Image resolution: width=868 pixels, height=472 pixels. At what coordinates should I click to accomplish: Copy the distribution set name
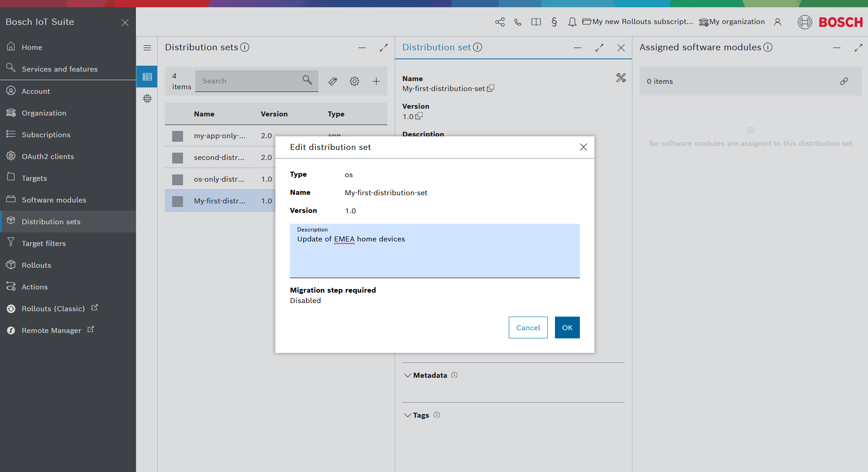point(491,88)
